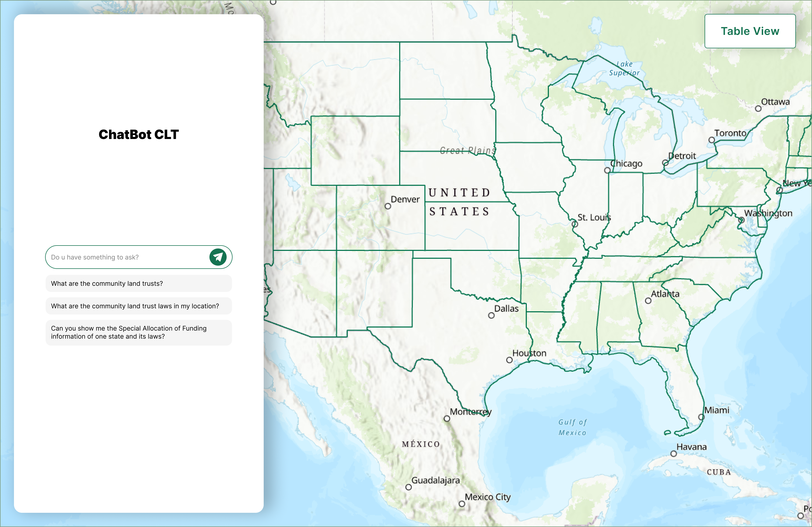812x527 pixels.
Task: Select the Atlanta city marker
Action: (648, 301)
